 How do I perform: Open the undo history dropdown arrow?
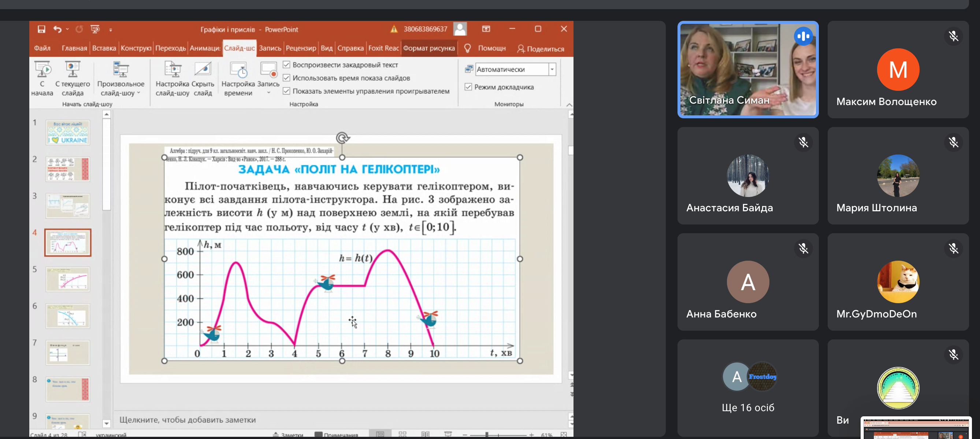pyautogui.click(x=67, y=29)
